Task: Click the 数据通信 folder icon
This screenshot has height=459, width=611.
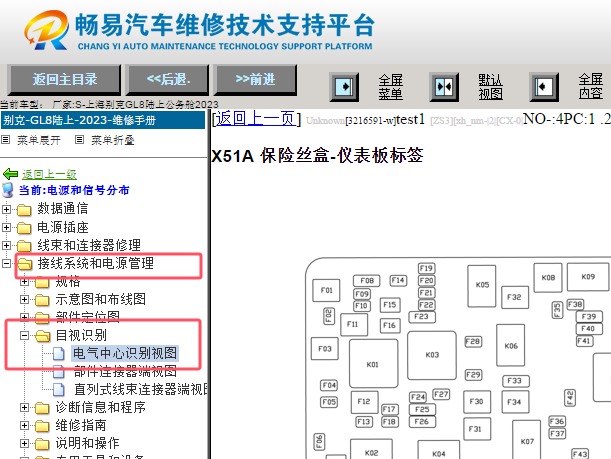Action: [x=24, y=210]
